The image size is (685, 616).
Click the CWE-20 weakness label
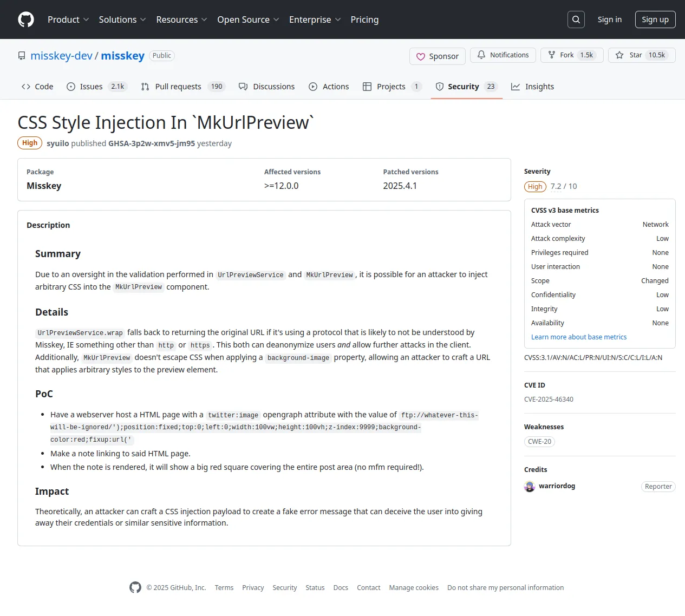pyautogui.click(x=540, y=442)
